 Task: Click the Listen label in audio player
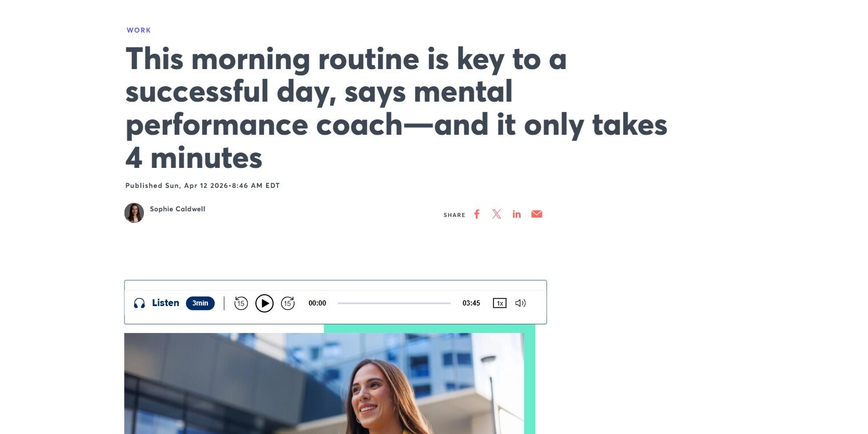pos(166,303)
